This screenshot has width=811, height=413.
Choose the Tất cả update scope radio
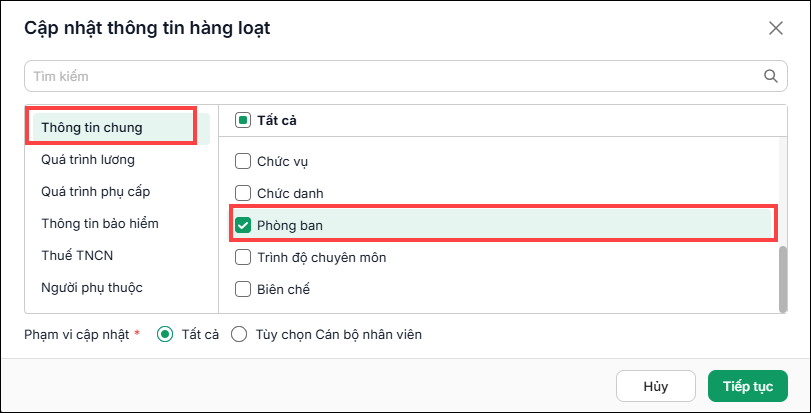pos(165,334)
